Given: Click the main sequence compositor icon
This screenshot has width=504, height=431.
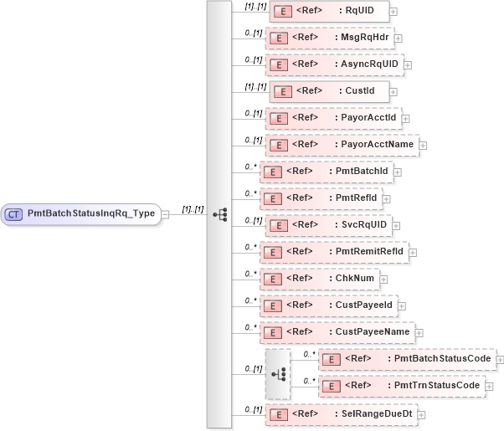Looking at the screenshot, I should click(x=220, y=214).
